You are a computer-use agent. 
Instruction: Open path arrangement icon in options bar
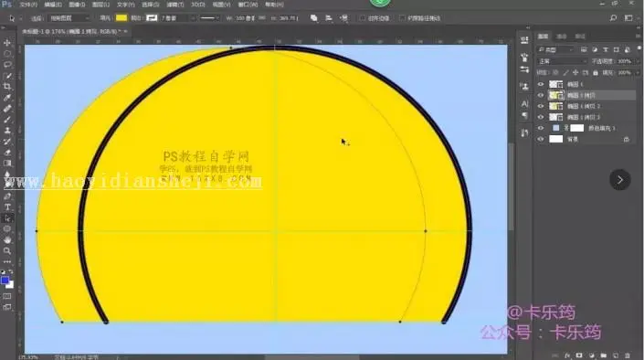click(x=344, y=18)
